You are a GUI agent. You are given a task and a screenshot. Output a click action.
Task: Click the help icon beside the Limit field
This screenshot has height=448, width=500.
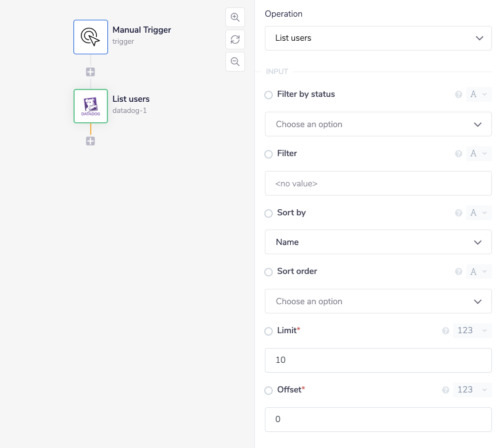(x=445, y=331)
